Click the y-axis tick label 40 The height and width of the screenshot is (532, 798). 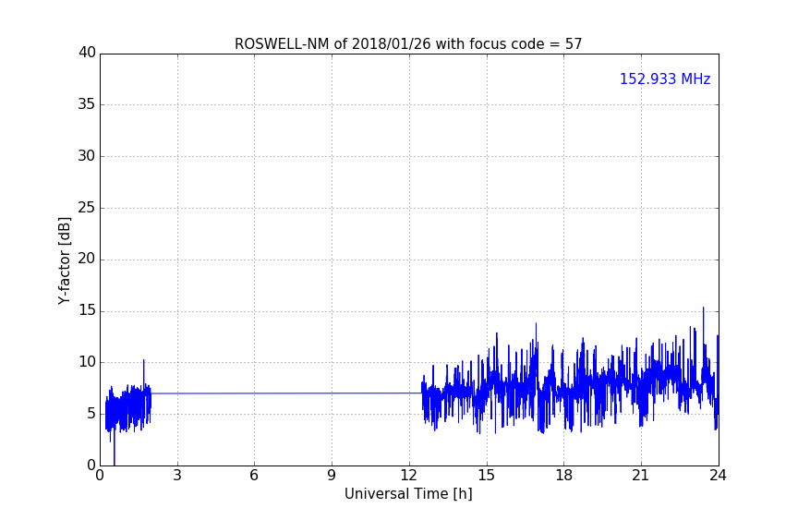point(87,53)
